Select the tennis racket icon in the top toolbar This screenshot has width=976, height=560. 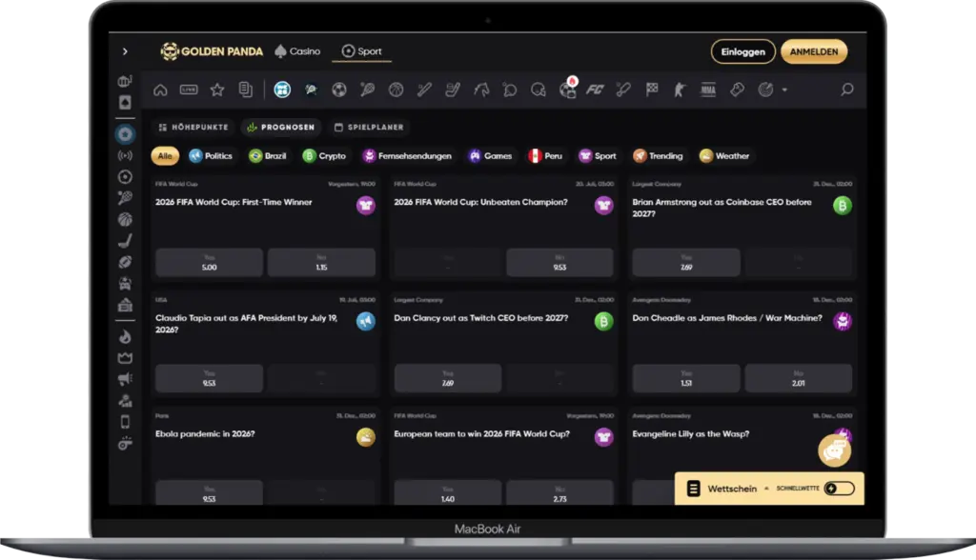point(367,90)
